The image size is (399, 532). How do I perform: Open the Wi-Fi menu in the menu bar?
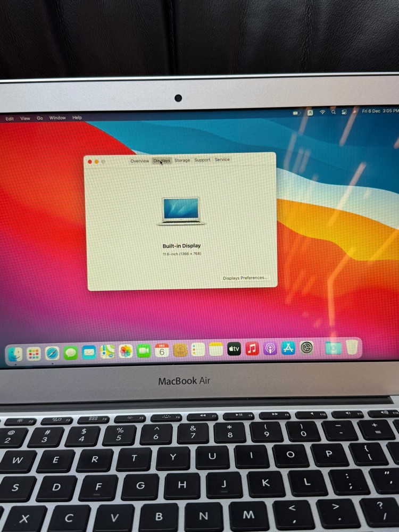[322, 112]
